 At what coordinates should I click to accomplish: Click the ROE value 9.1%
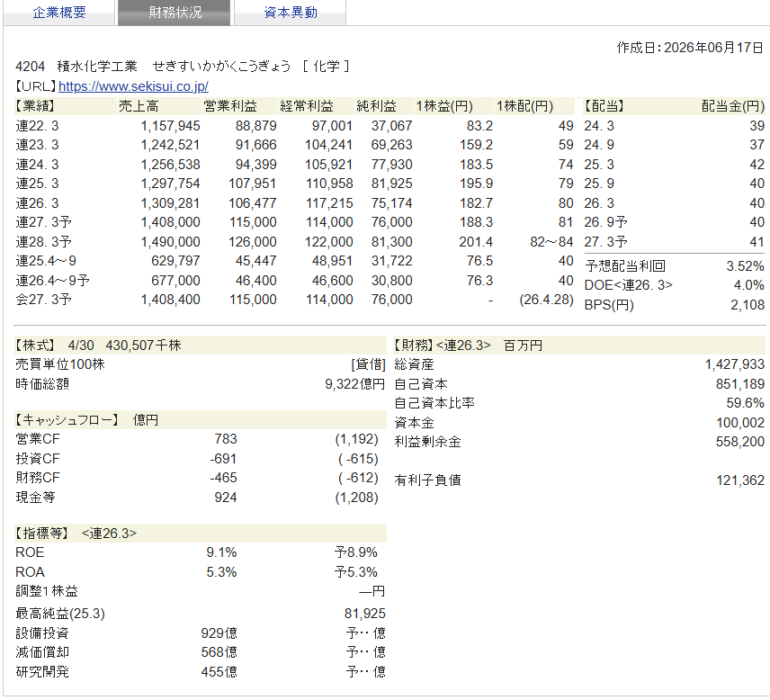tap(221, 552)
